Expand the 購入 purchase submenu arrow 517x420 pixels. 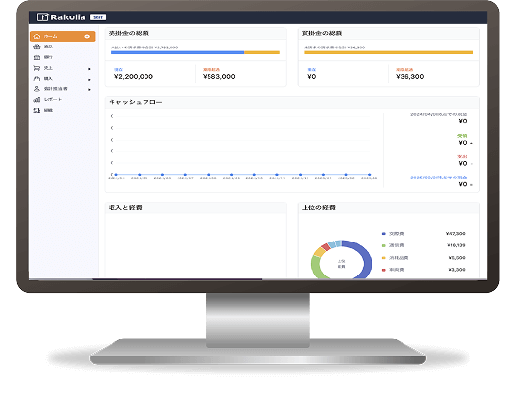(89, 80)
